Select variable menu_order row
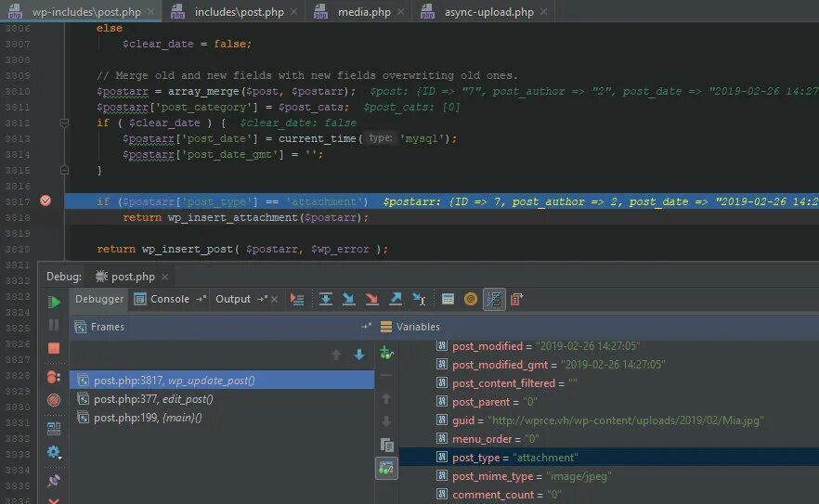 [x=609, y=439]
